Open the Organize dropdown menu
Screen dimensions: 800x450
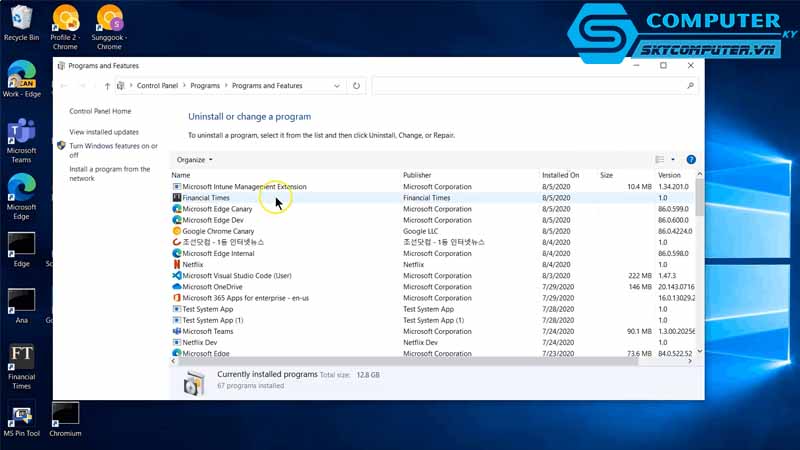(x=194, y=160)
